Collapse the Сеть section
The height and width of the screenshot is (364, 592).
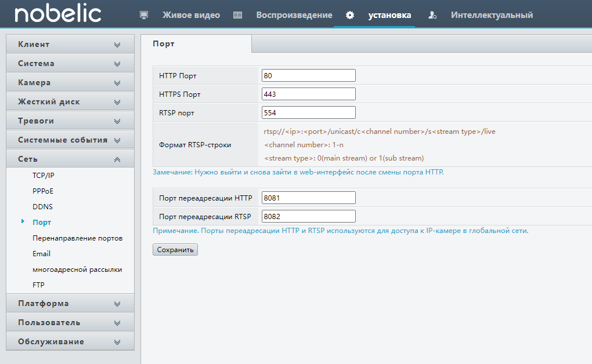pos(70,159)
